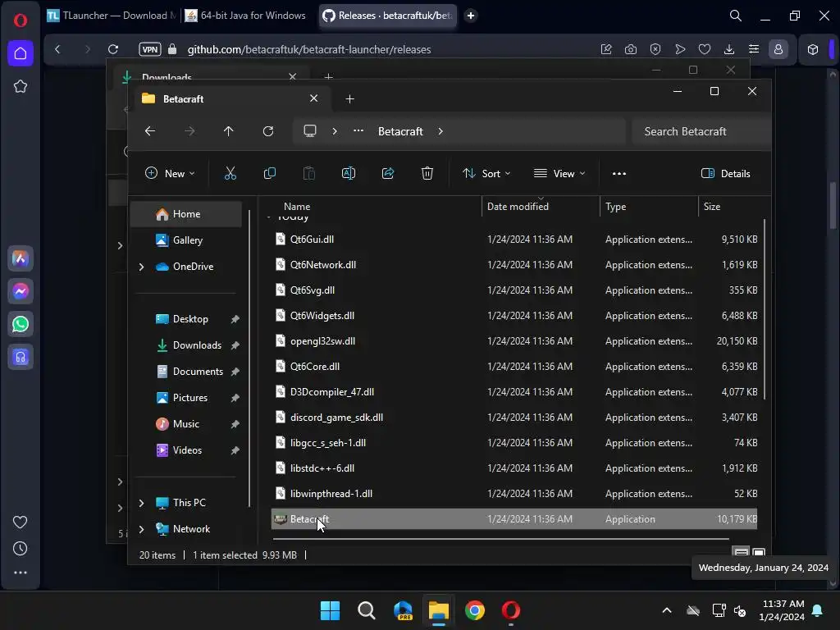This screenshot has width=840, height=630.
Task: Click the Betacraft breadcrumb in address bar
Action: point(400,131)
